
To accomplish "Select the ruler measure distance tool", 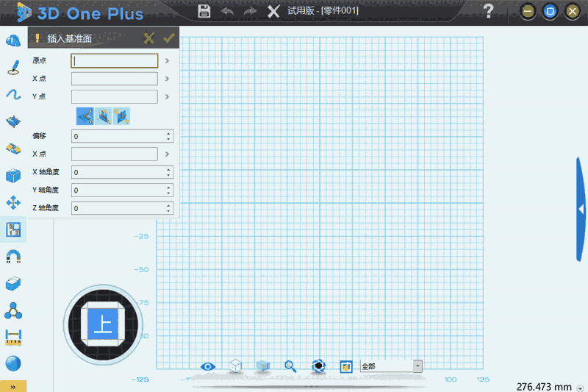I will (13, 338).
